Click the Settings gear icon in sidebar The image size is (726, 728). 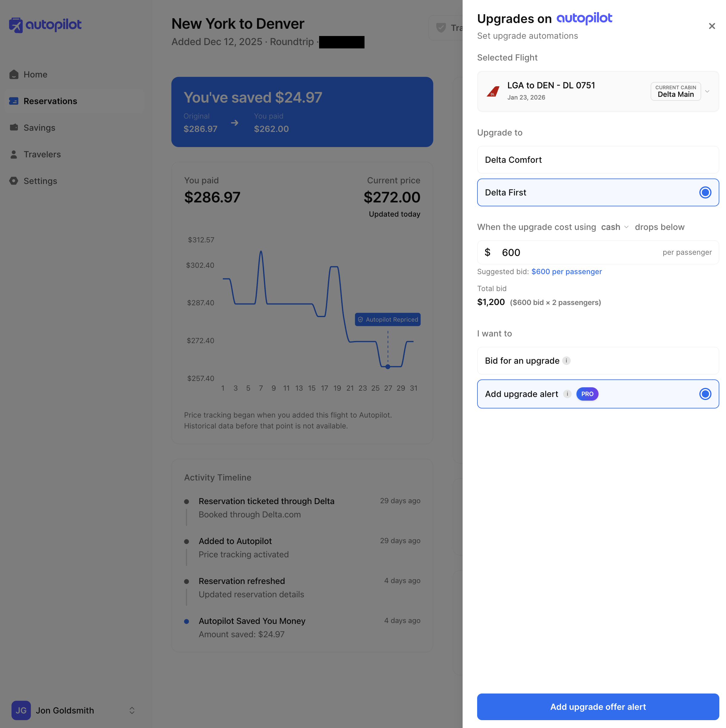coord(14,181)
